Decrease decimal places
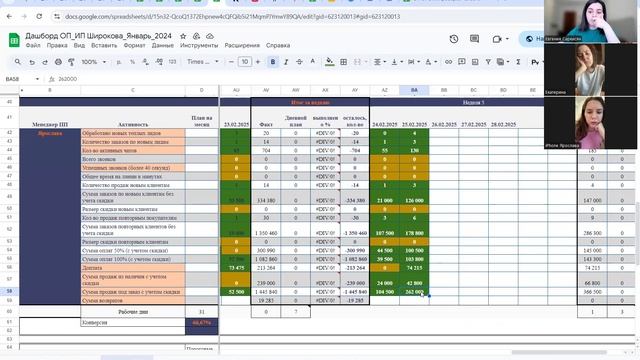640x360 pixels. 146,62
